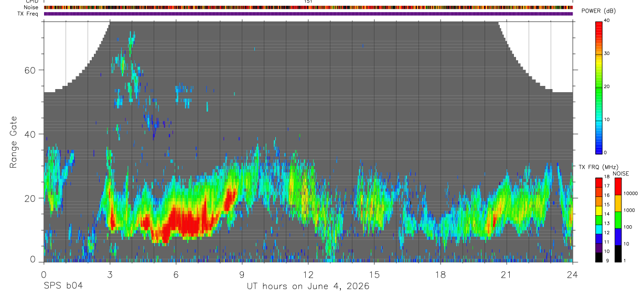Click the NOISE colorbar yellow 1000 segment
This screenshot has width=644, height=297.
tap(618, 202)
